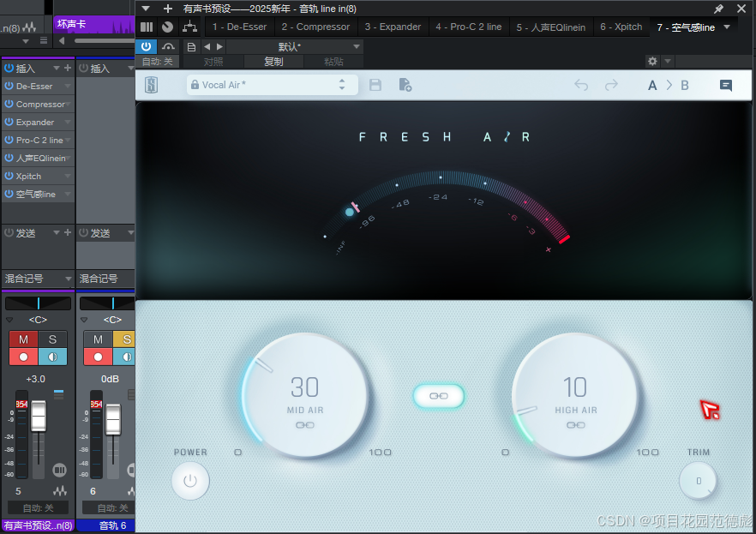Screen dimensions: 756x534
Task: Open the comments speech bubble icon
Action: coord(726,86)
